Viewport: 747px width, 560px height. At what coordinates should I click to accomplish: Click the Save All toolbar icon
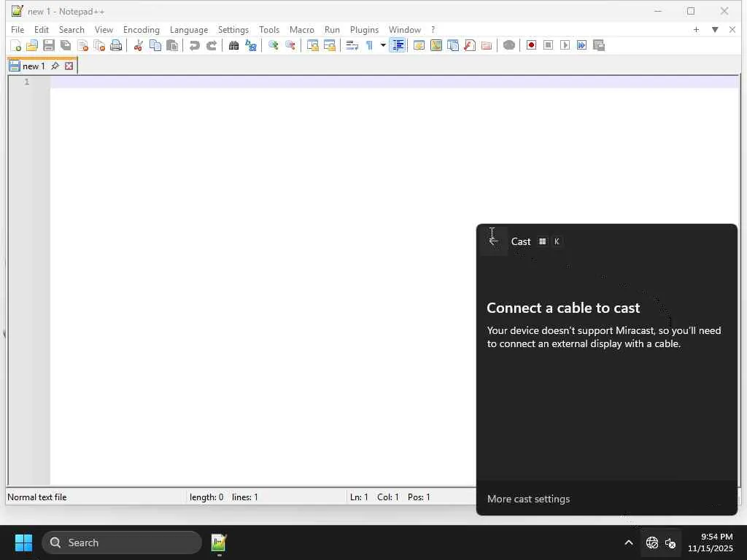[66, 45]
